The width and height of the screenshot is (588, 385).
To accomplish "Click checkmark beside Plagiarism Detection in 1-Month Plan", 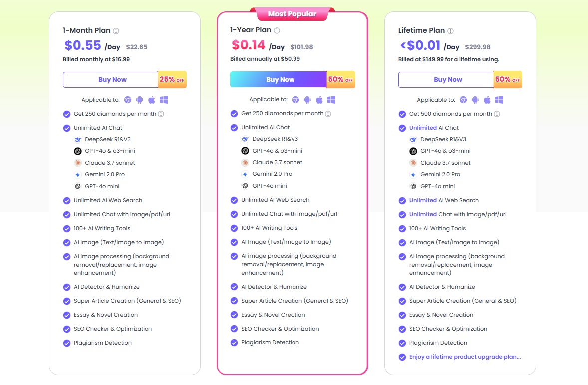I will (x=67, y=343).
